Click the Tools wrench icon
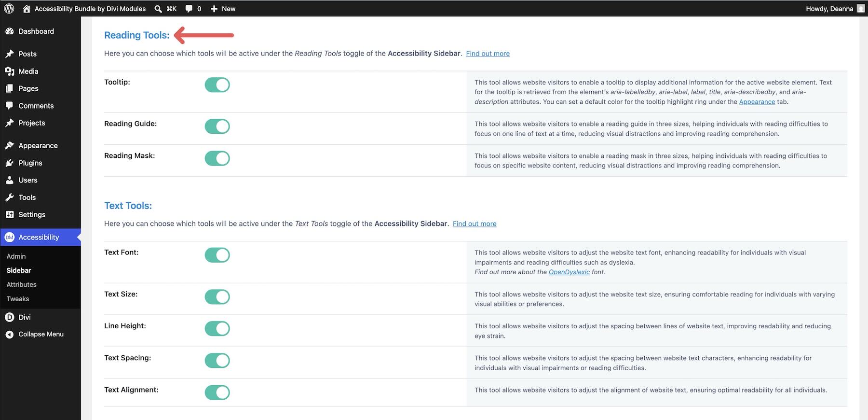 [x=10, y=197]
